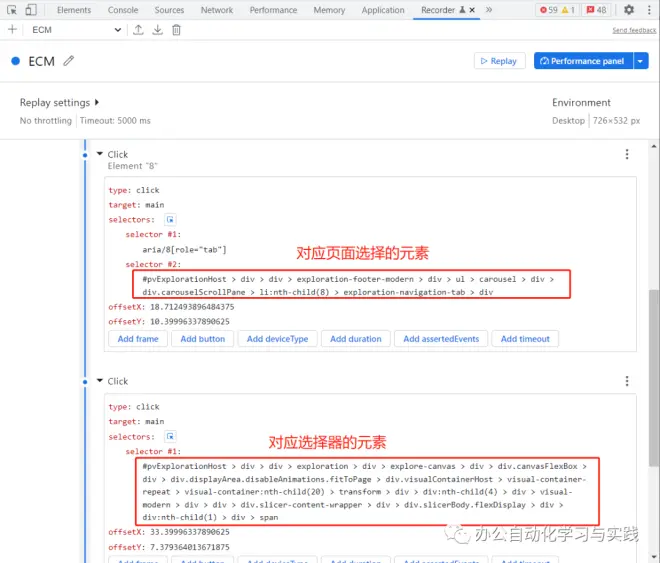Toggle the device toolbar icon

click(31, 10)
